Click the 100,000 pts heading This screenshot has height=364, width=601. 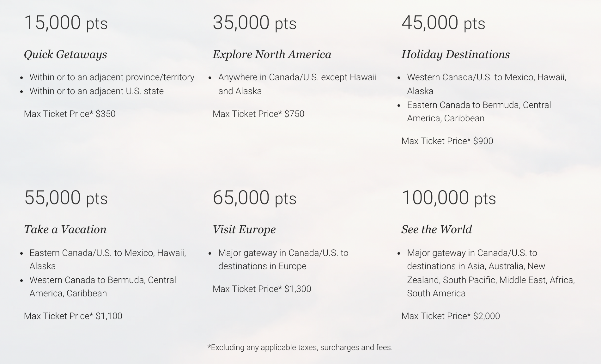[x=448, y=198]
